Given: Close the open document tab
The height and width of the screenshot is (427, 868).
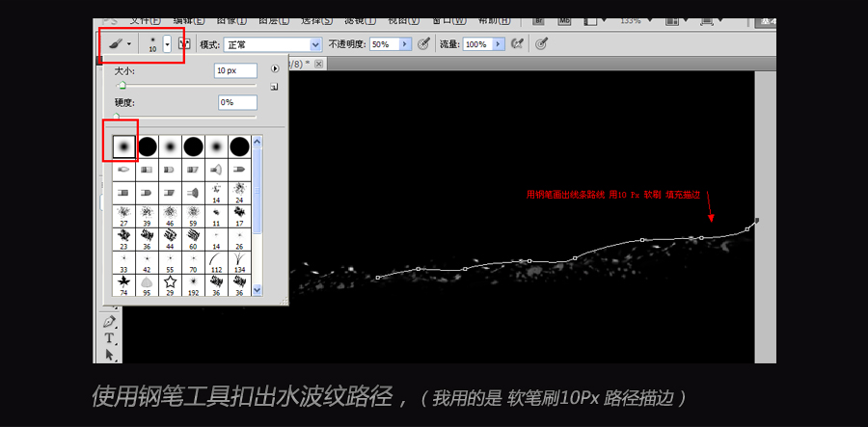Looking at the screenshot, I should tap(318, 63).
